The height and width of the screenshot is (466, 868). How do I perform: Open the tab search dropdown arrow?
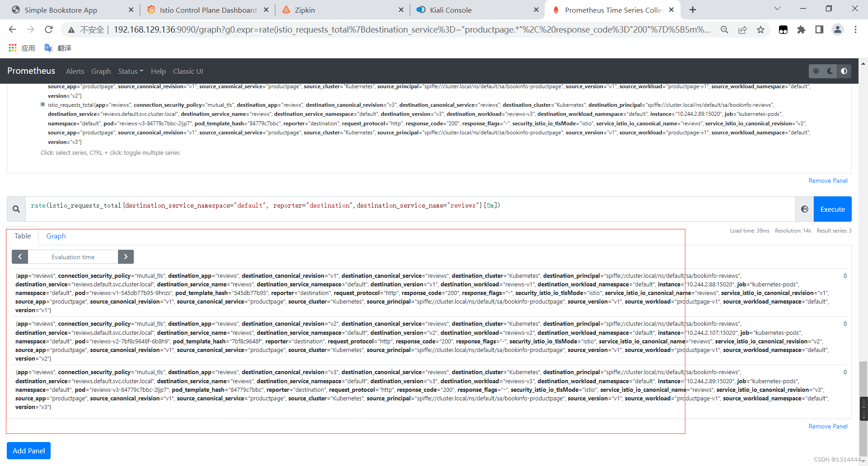click(777, 9)
